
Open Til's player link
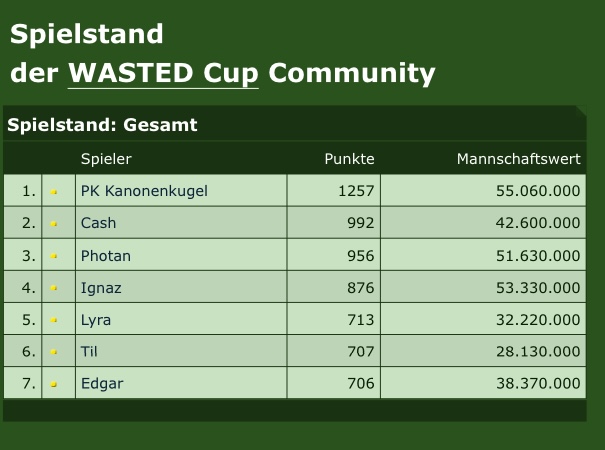pyautogui.click(x=89, y=352)
